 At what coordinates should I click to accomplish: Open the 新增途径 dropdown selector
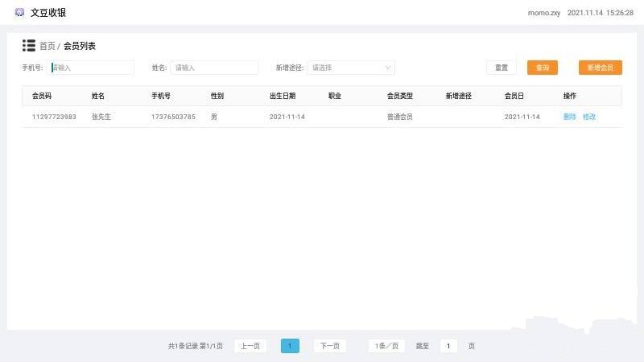[351, 68]
